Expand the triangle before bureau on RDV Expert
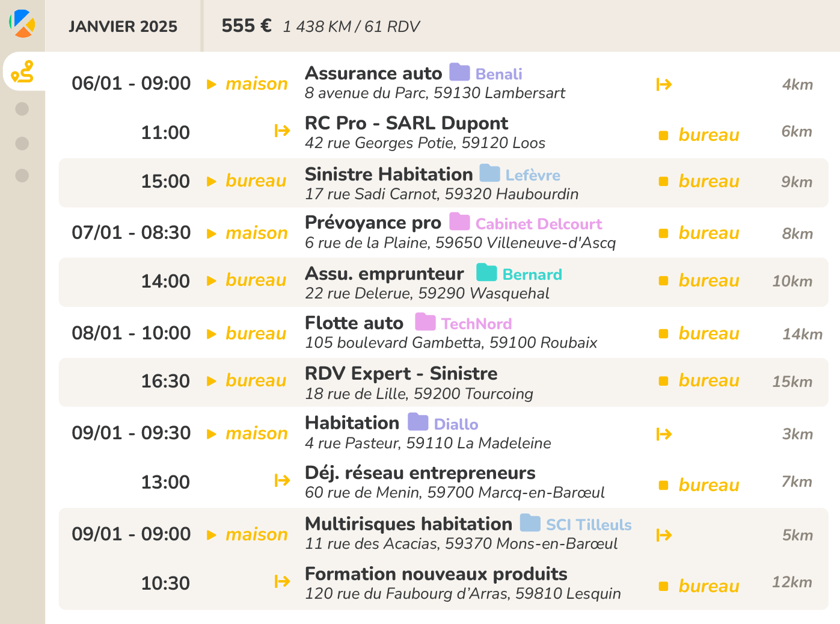840x624 pixels. click(211, 381)
